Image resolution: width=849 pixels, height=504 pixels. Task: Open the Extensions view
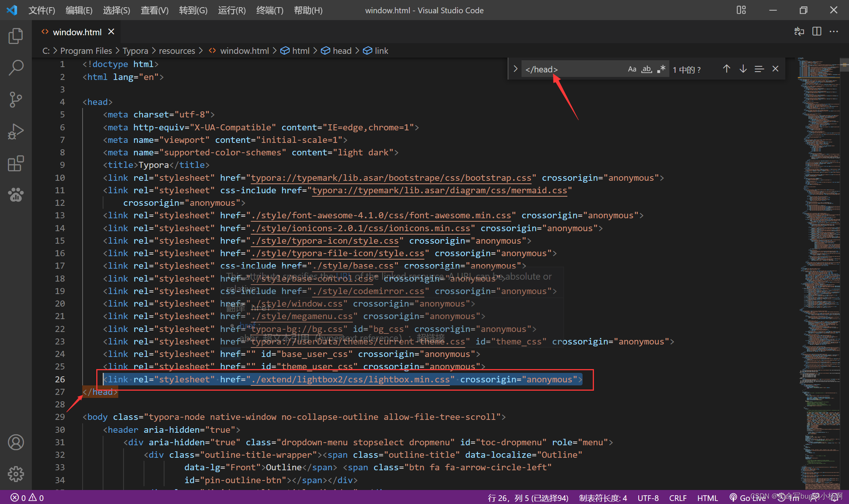click(x=16, y=164)
